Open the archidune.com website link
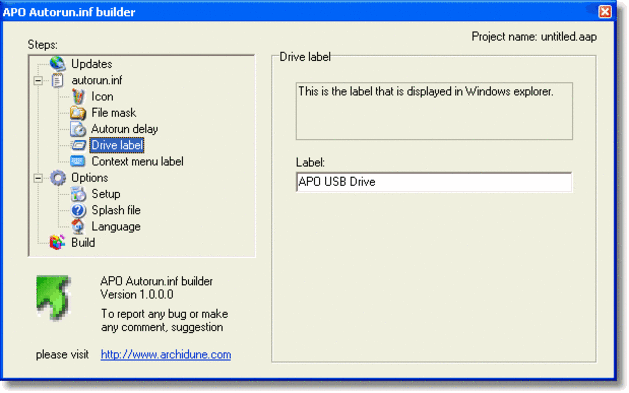 pyautogui.click(x=166, y=355)
